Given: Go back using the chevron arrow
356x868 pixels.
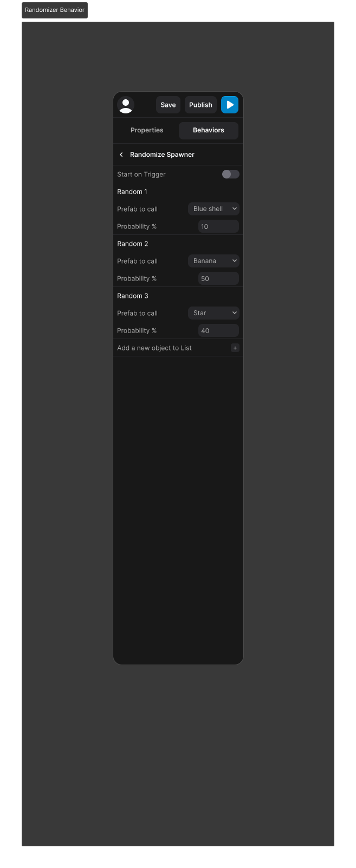Looking at the screenshot, I should (x=121, y=155).
